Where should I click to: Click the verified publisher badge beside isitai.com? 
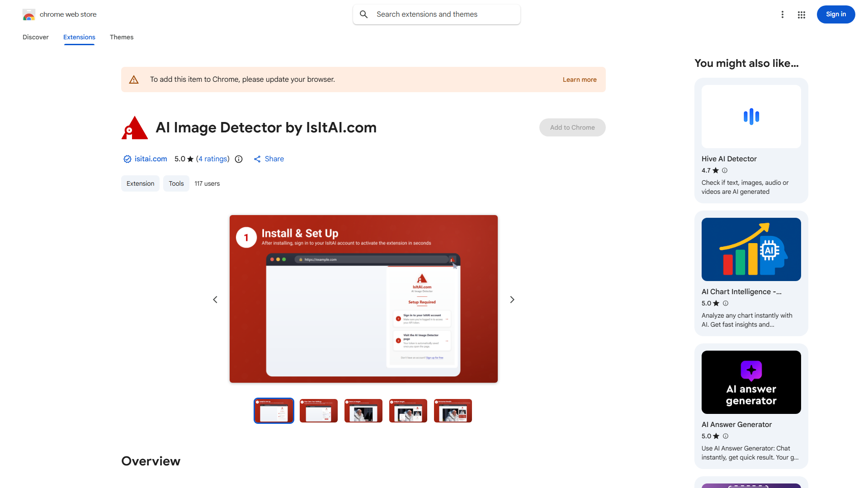click(127, 159)
